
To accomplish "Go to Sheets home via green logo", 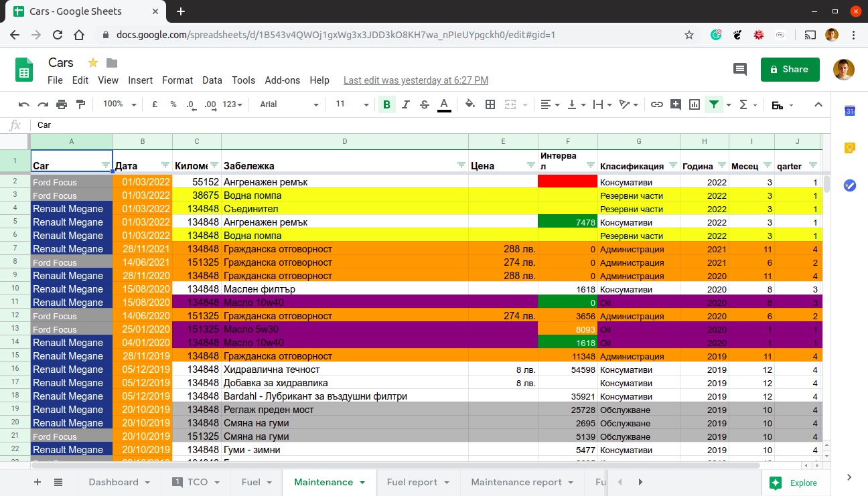I will pyautogui.click(x=25, y=70).
